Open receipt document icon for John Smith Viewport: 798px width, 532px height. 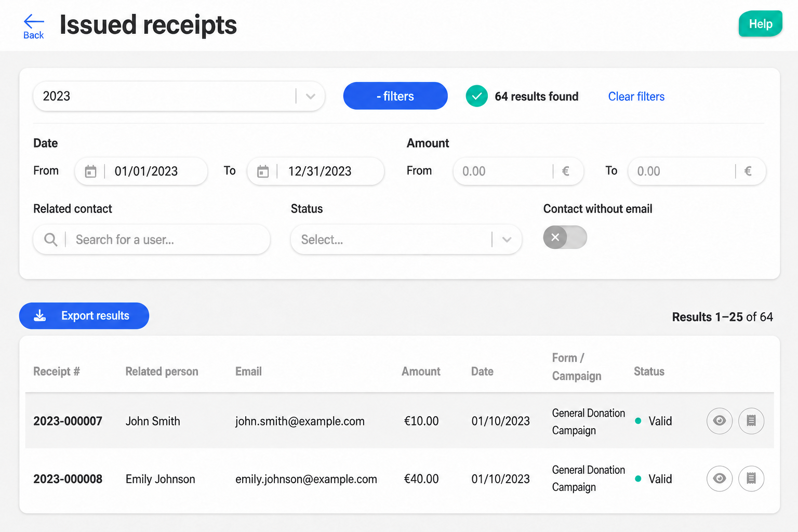pyautogui.click(x=751, y=421)
